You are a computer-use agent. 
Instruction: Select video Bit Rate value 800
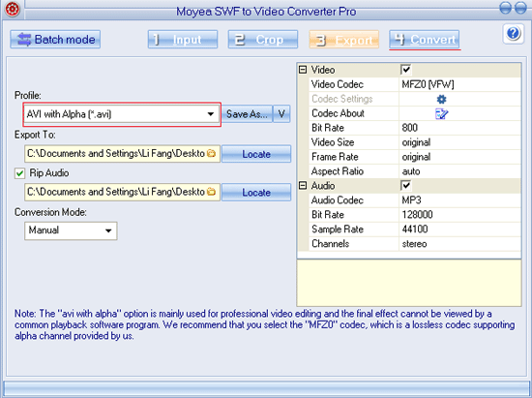459,128
